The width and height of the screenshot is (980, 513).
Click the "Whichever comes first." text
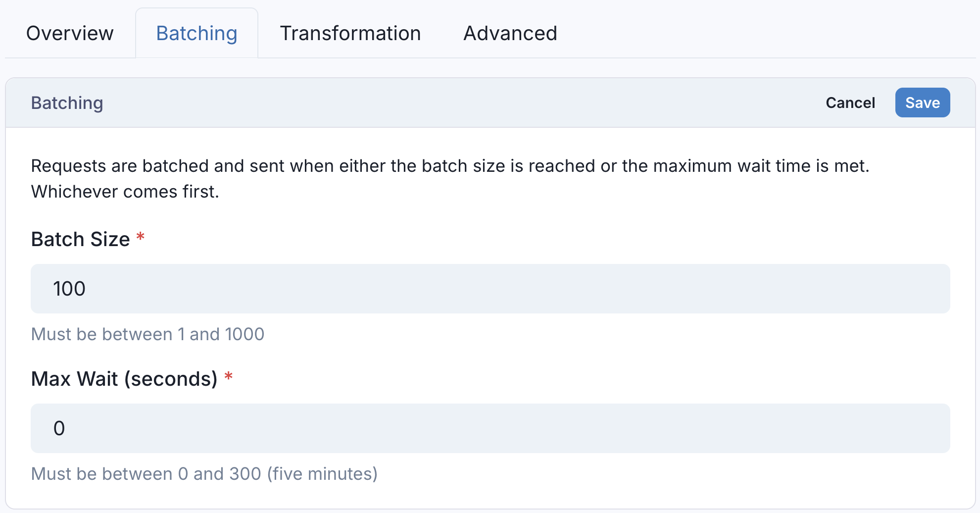pos(125,192)
